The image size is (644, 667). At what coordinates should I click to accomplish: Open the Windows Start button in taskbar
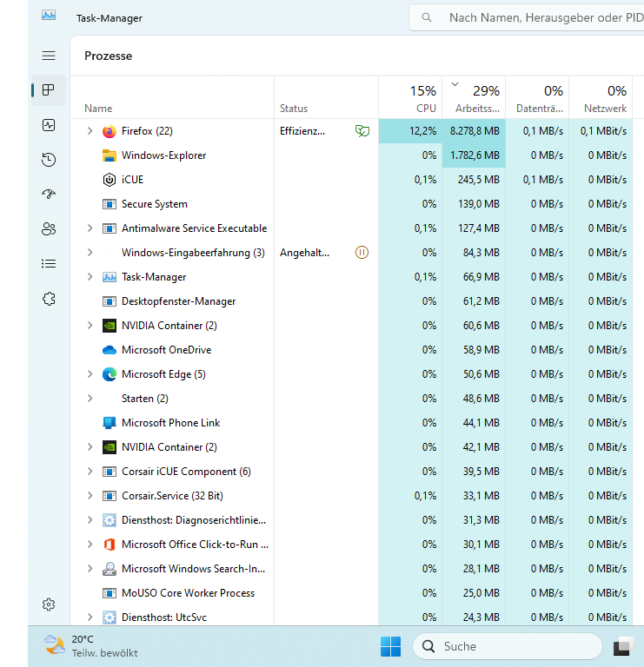coord(390,646)
